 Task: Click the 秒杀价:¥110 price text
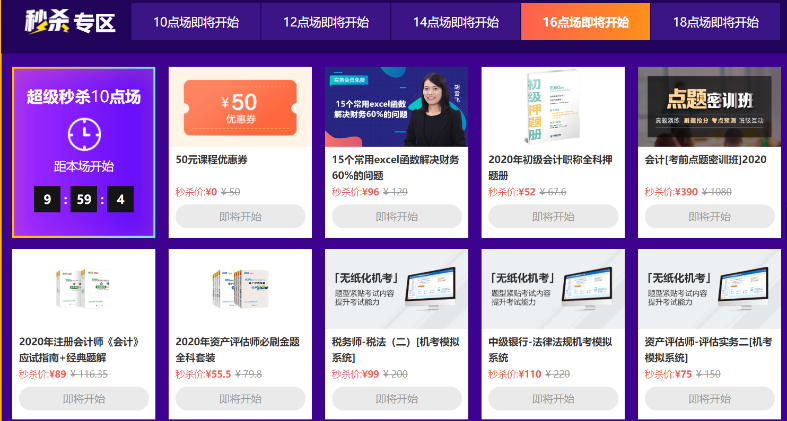tap(515, 374)
